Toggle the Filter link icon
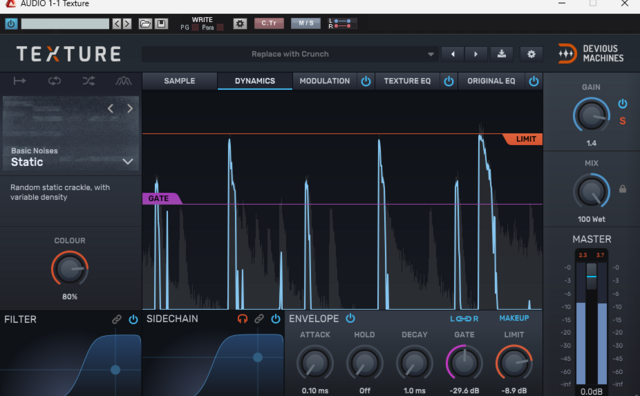The width and height of the screenshot is (640, 396). 117,319
